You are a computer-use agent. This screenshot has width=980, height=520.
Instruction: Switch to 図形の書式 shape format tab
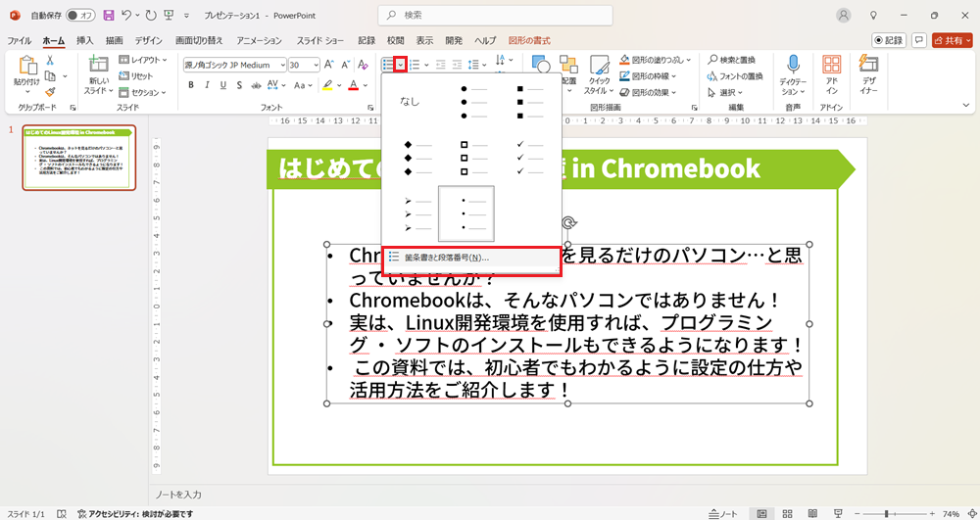coord(529,40)
